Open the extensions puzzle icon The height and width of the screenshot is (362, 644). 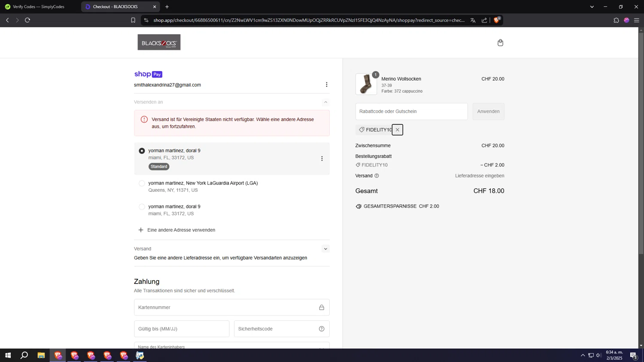(616, 20)
